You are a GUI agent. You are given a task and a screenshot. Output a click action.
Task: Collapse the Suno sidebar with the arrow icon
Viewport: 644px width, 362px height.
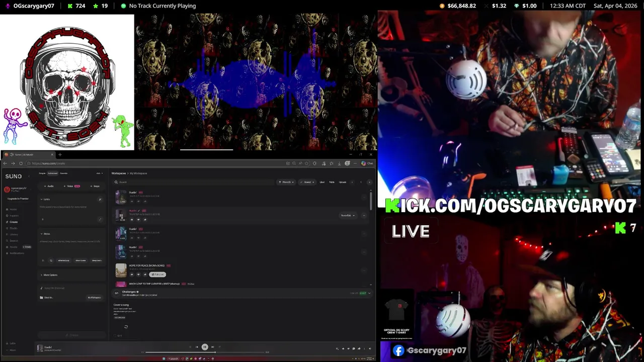click(29, 176)
